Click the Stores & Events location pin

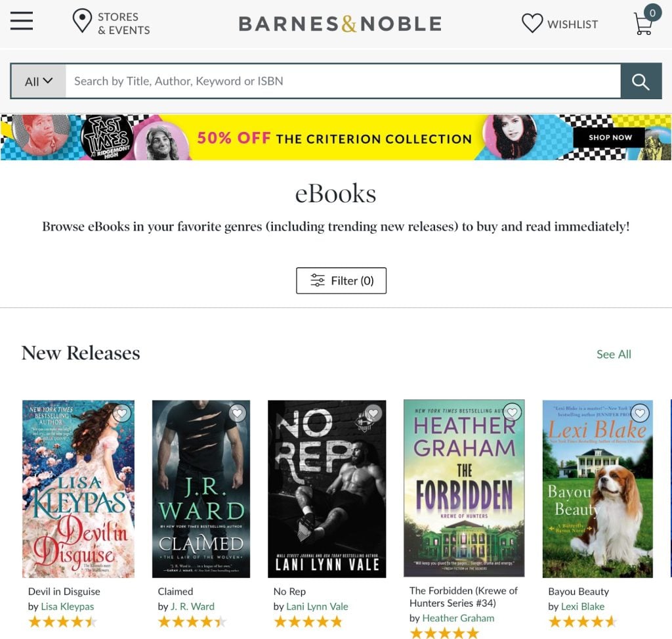(x=82, y=21)
